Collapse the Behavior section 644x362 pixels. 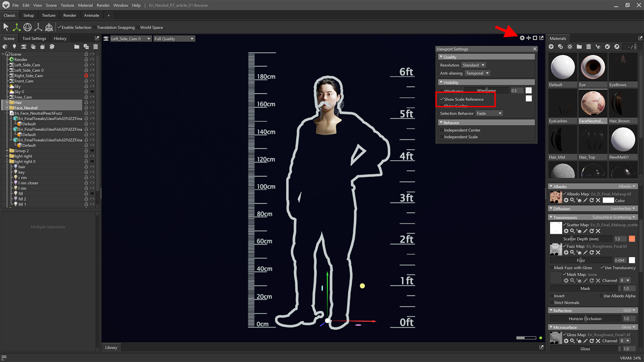pos(441,123)
